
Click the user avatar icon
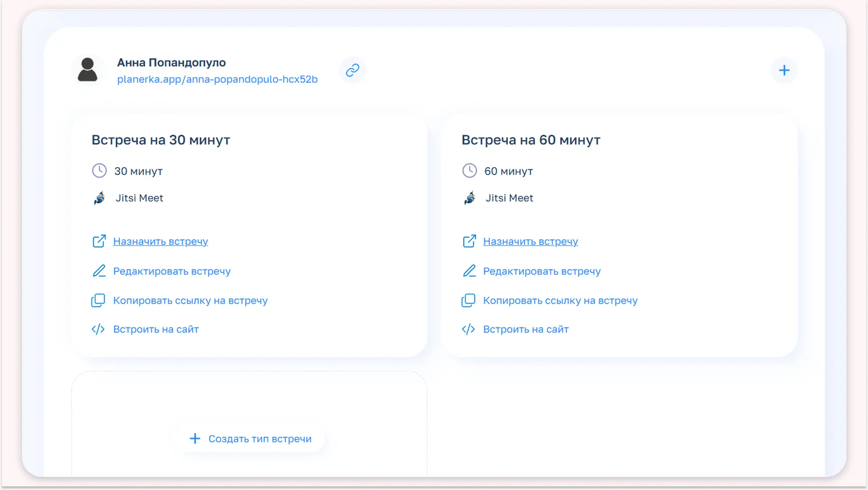[x=87, y=70]
